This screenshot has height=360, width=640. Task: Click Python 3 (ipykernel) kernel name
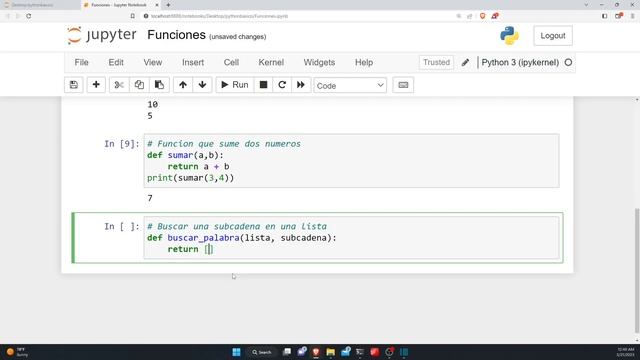(x=520, y=62)
